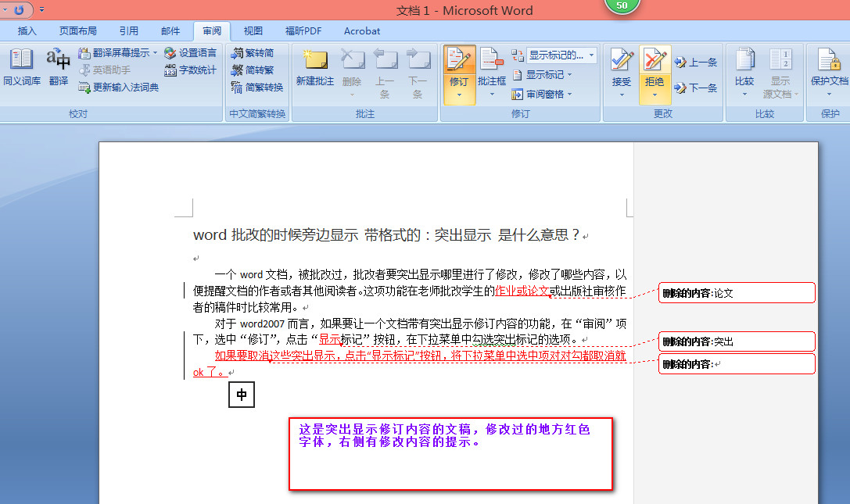
Task: Expand the dropdown arrow under Accept (接受)
Action: pos(621,95)
